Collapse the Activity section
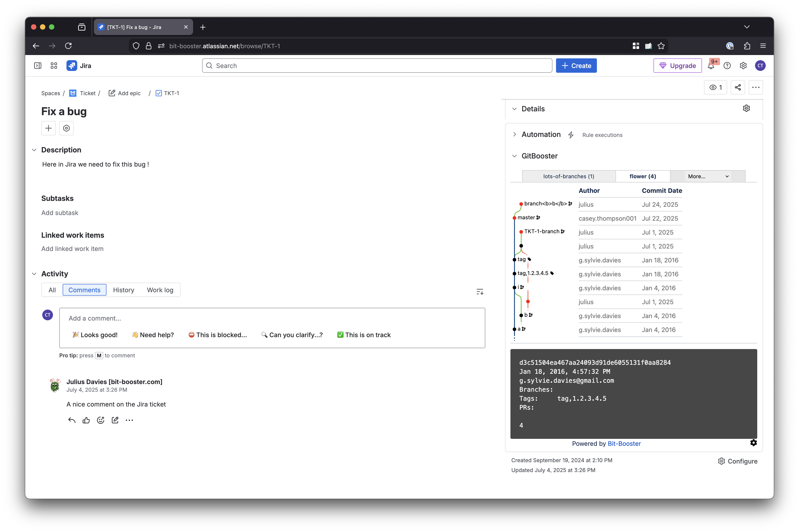Viewport: 799px width, 532px height. (34, 274)
